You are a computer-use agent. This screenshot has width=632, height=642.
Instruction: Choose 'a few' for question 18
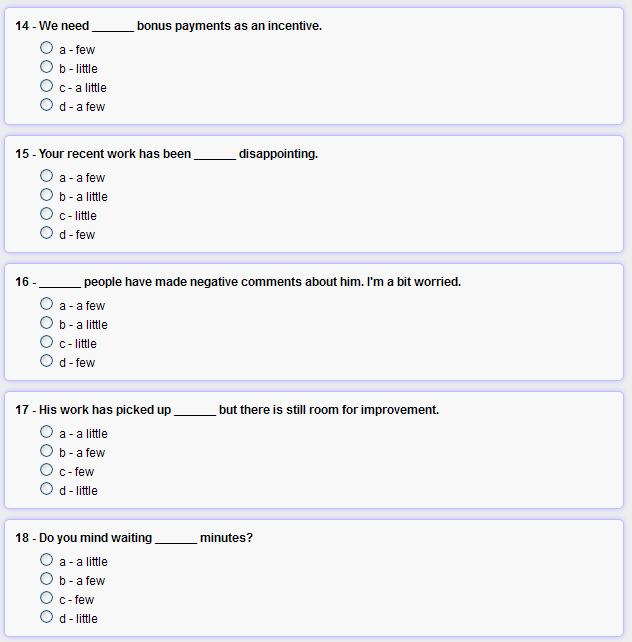click(x=47, y=579)
